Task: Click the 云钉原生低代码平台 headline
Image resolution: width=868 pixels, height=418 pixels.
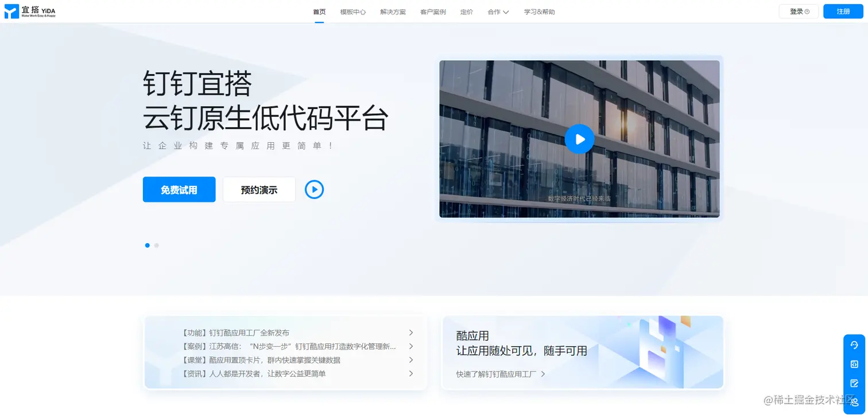Action: 266,118
